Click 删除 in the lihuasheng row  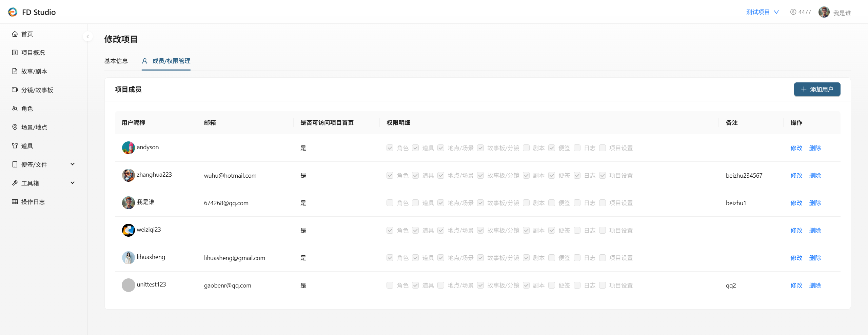pyautogui.click(x=815, y=258)
